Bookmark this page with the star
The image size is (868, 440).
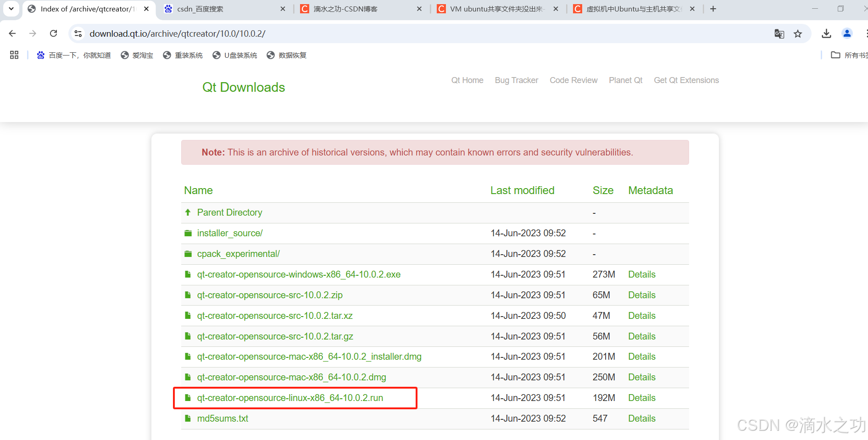click(x=798, y=33)
